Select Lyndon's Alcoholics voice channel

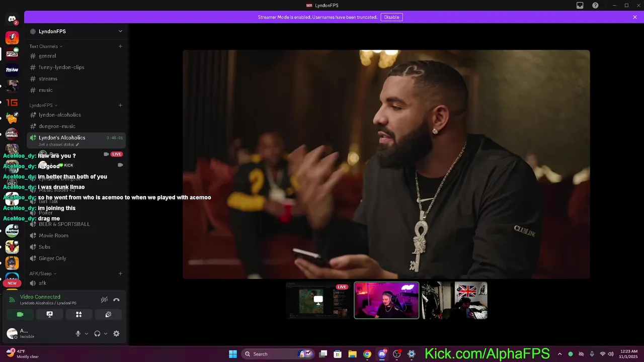coord(76,140)
